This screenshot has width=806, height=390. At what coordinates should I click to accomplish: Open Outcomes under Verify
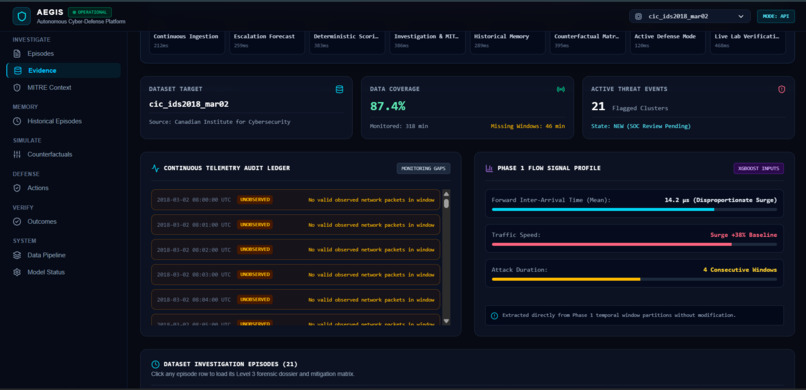click(42, 221)
